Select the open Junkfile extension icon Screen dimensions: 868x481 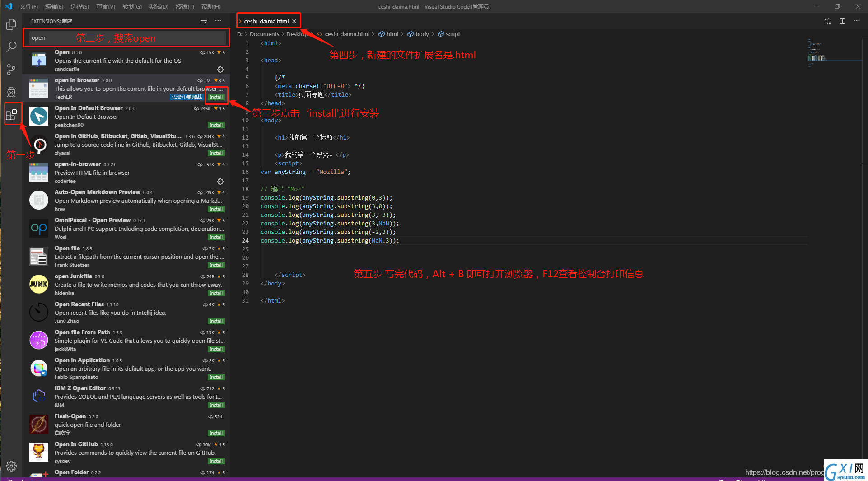tap(39, 285)
